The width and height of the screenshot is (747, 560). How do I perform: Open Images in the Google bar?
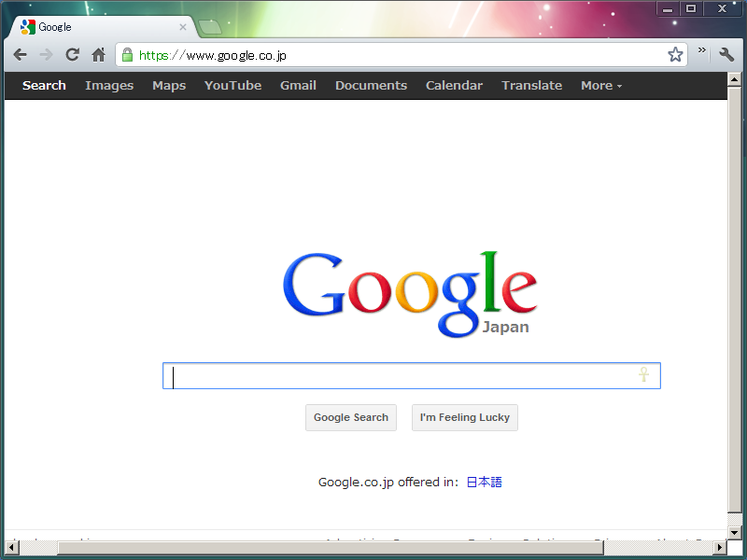click(109, 86)
